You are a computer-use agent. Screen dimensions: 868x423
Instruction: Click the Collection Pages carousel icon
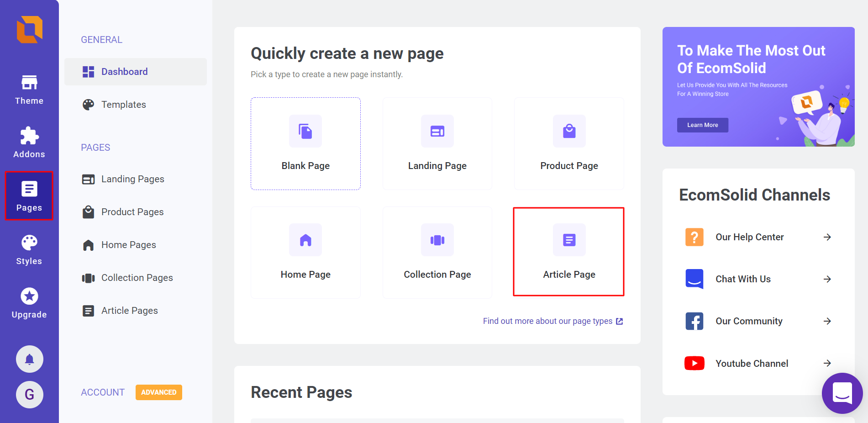[88, 278]
